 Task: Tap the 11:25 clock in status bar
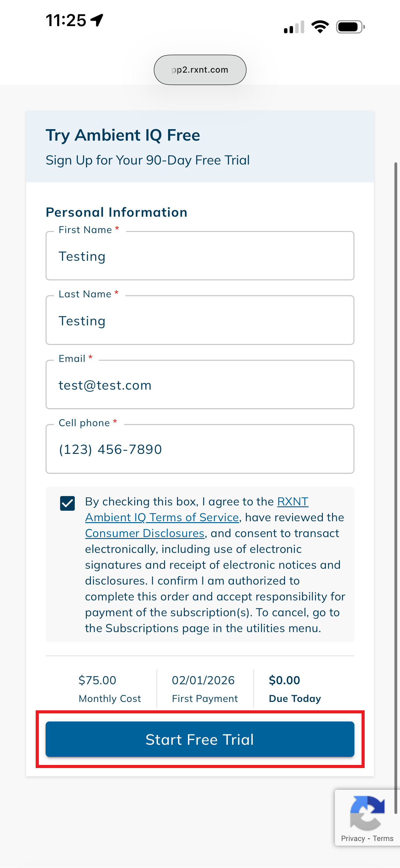pyautogui.click(x=66, y=20)
